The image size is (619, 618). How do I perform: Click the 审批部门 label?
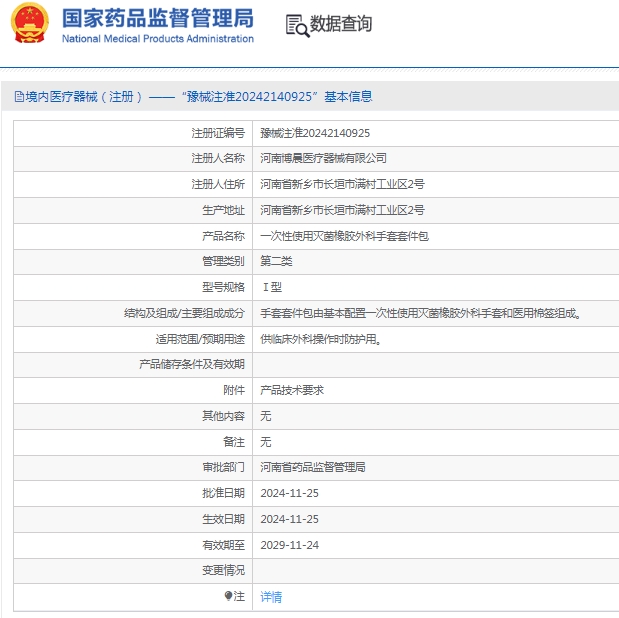coord(223,467)
